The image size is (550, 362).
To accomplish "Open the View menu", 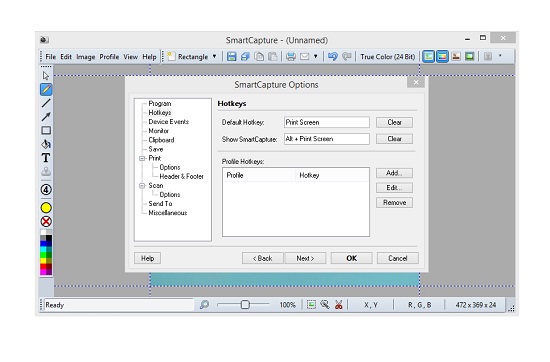I will point(130,57).
